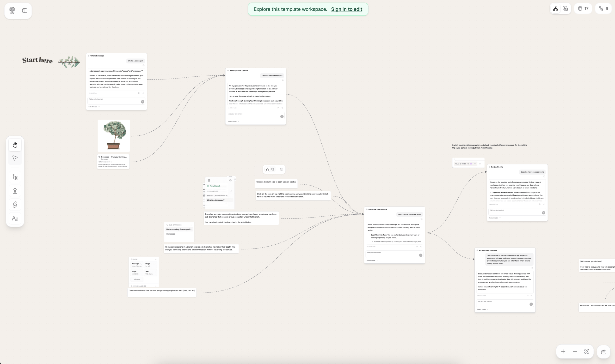This screenshot has width=615, height=364.
Task: Zoom in with the plus button
Action: tap(563, 352)
